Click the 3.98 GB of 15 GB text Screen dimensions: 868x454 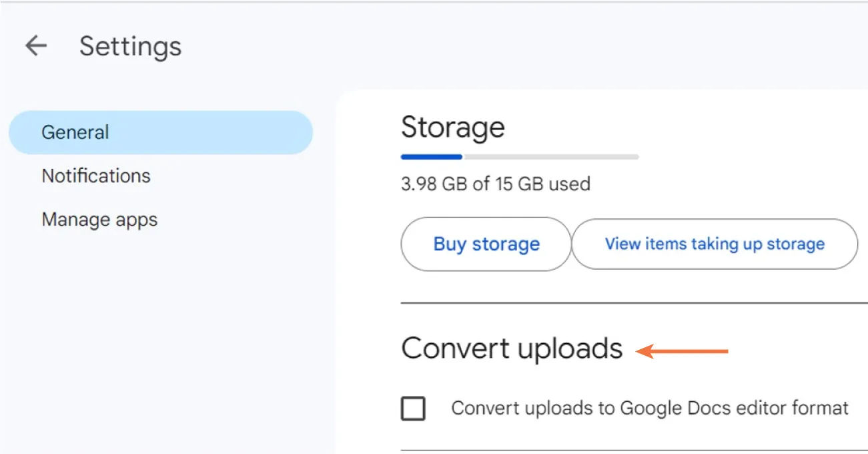click(495, 184)
